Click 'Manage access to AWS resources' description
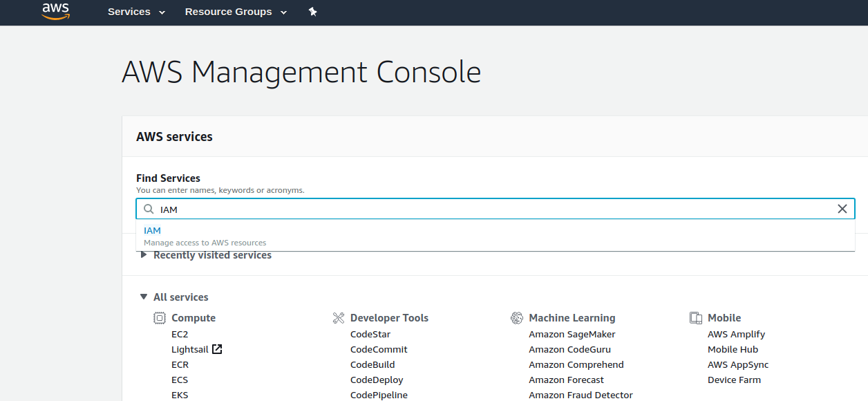Image resolution: width=868 pixels, height=401 pixels. click(205, 243)
